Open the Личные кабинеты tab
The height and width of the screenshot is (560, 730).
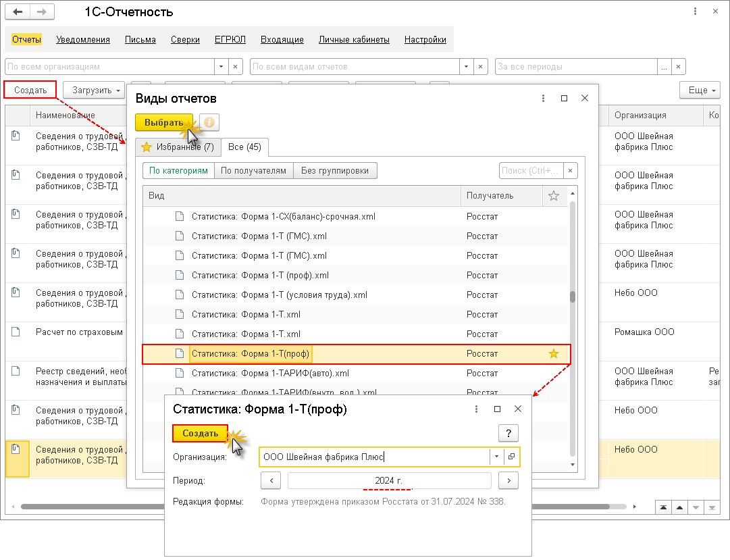click(x=354, y=40)
